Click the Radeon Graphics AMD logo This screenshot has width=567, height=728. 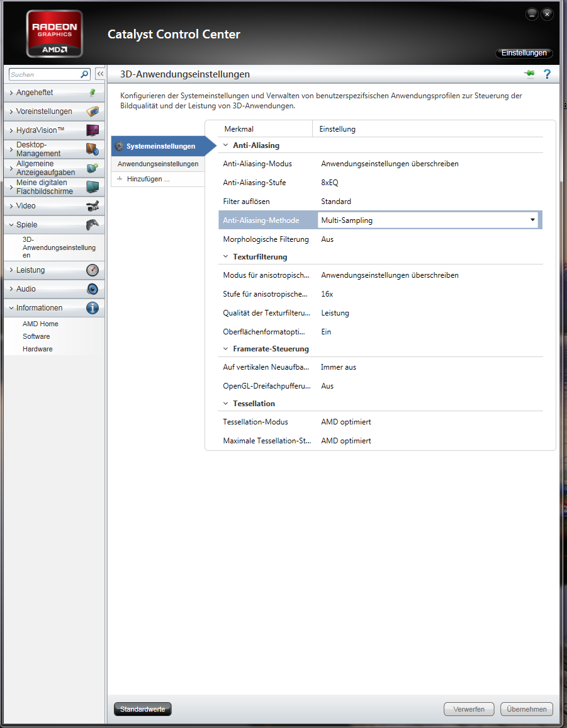click(x=55, y=34)
